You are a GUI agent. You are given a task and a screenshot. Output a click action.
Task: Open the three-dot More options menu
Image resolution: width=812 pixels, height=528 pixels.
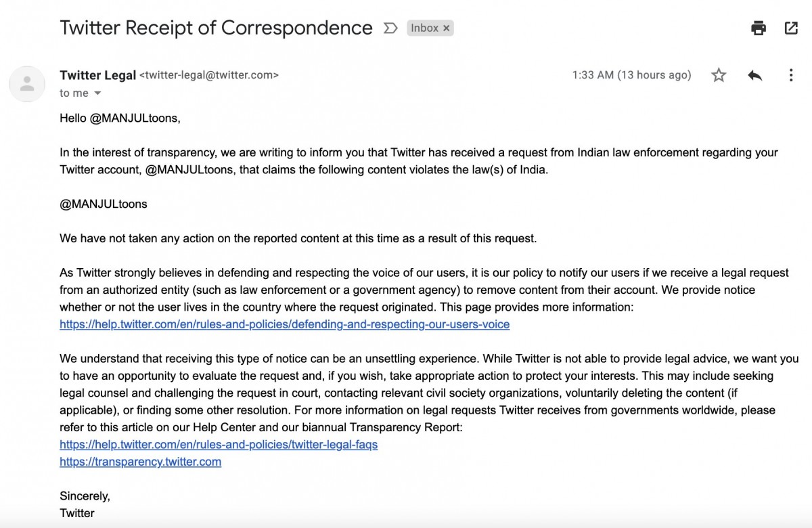click(x=790, y=75)
